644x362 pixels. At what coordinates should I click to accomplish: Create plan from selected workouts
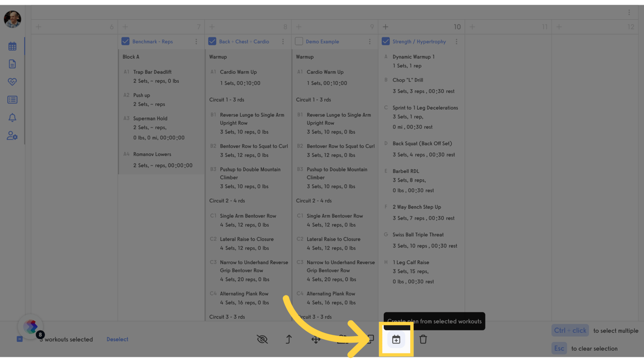pos(396,339)
